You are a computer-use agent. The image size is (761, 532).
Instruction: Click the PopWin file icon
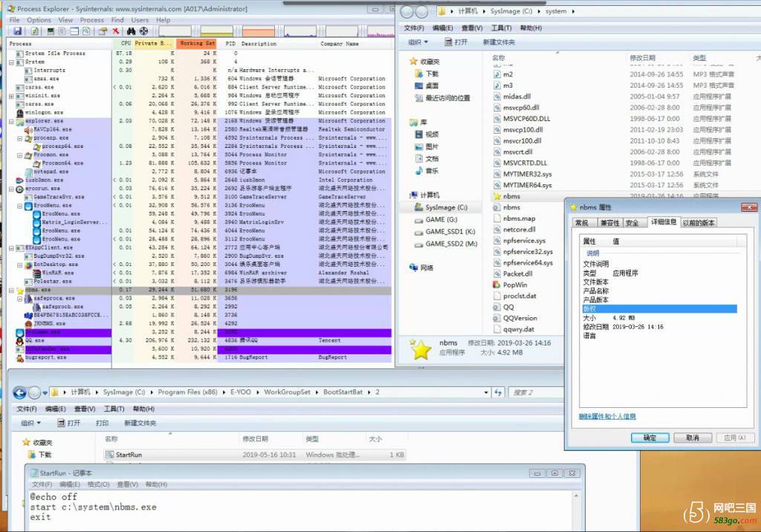(x=497, y=285)
